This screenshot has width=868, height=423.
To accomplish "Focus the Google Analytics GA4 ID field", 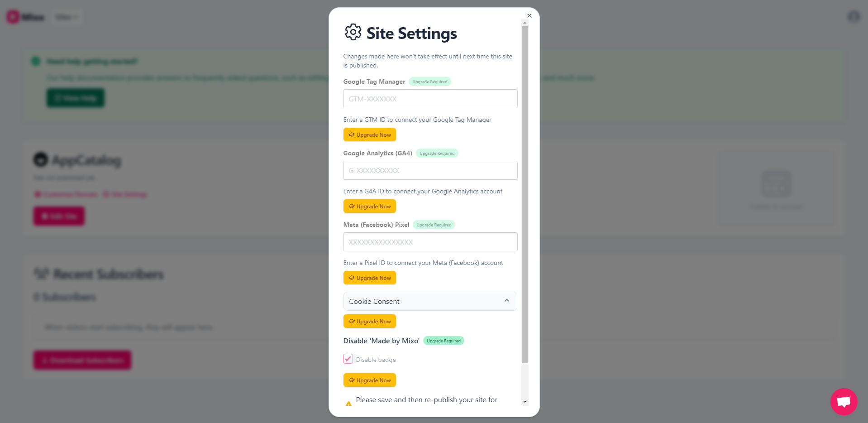I will coord(430,170).
